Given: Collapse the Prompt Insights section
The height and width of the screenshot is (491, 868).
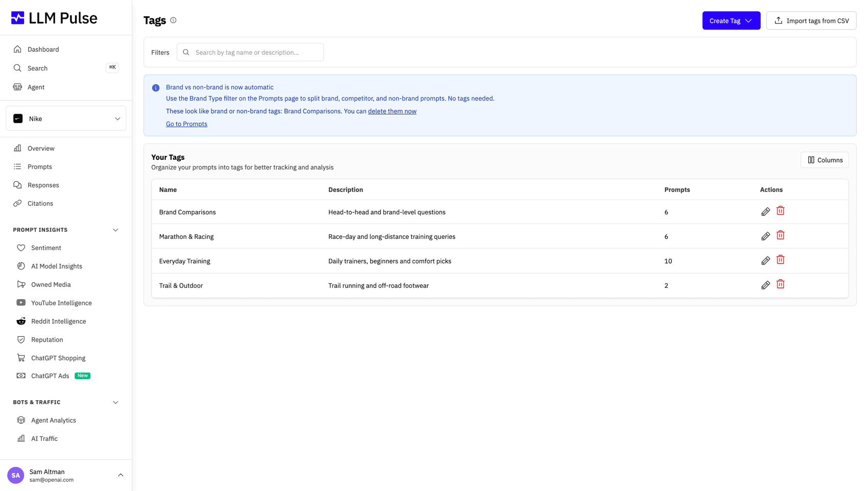Looking at the screenshot, I should click(x=115, y=230).
